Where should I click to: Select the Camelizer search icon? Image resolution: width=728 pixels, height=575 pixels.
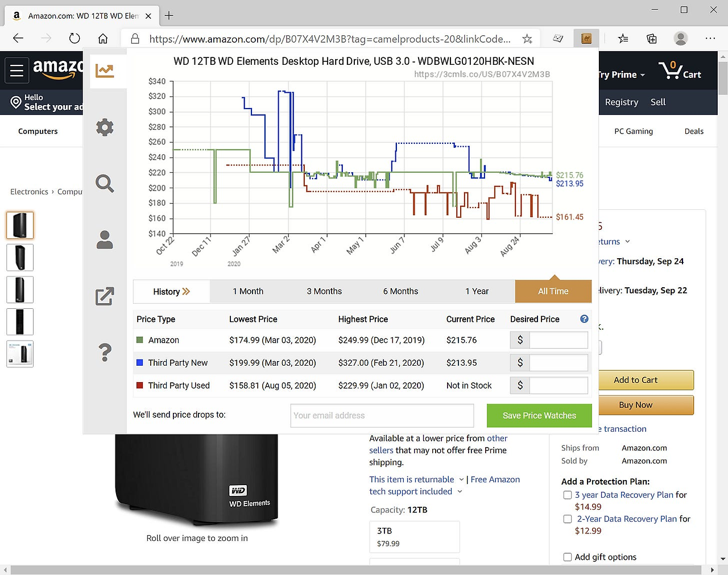point(105,183)
